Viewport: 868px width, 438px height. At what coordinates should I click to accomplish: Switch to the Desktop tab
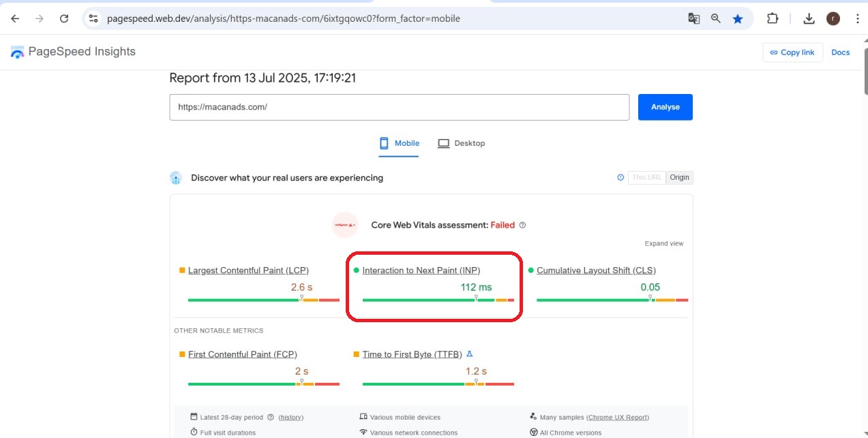point(462,143)
